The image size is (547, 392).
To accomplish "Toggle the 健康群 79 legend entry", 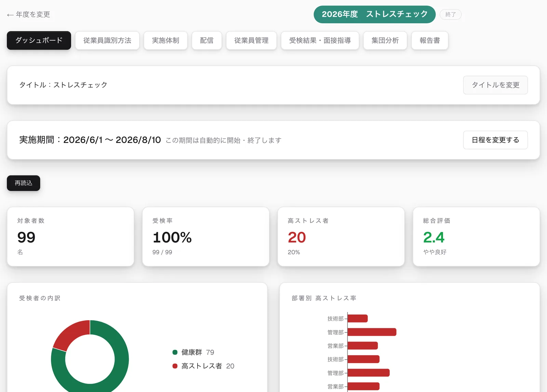I will pyautogui.click(x=194, y=352).
